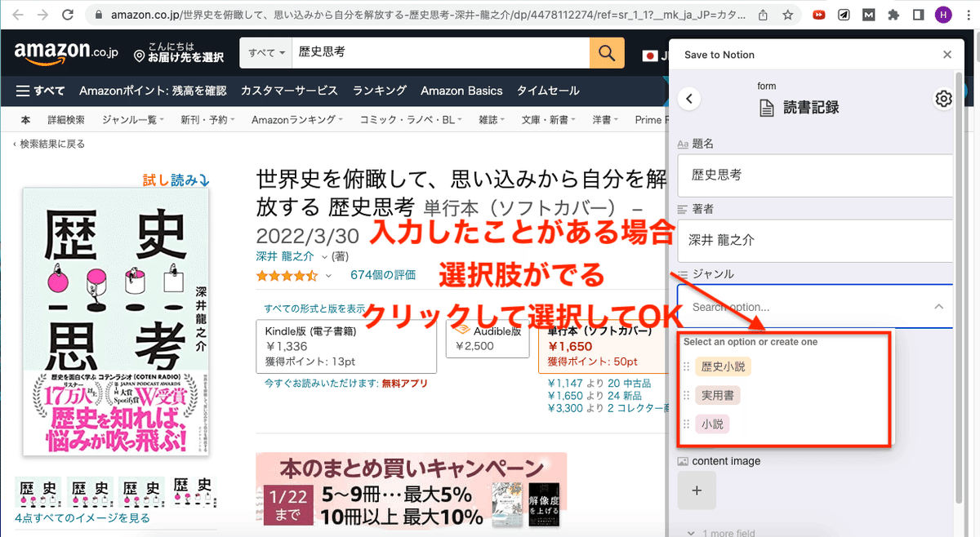
Task: Select the Audible版 format button
Action: [x=488, y=339]
